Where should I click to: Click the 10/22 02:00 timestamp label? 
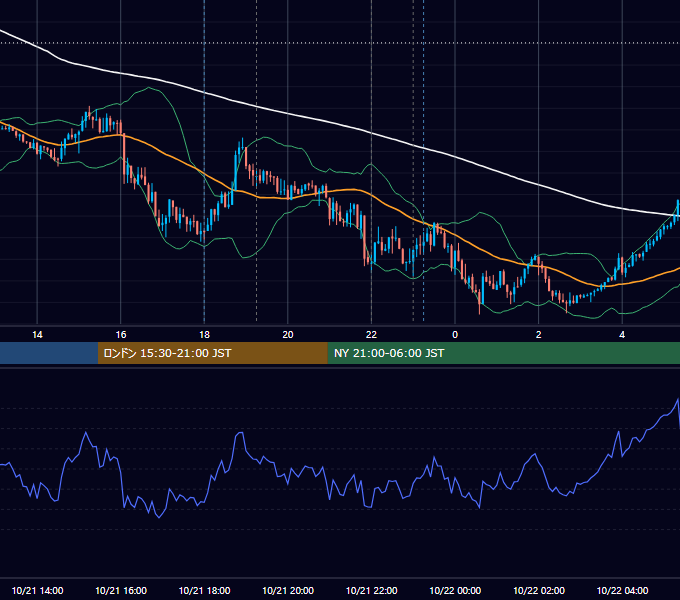point(539,590)
